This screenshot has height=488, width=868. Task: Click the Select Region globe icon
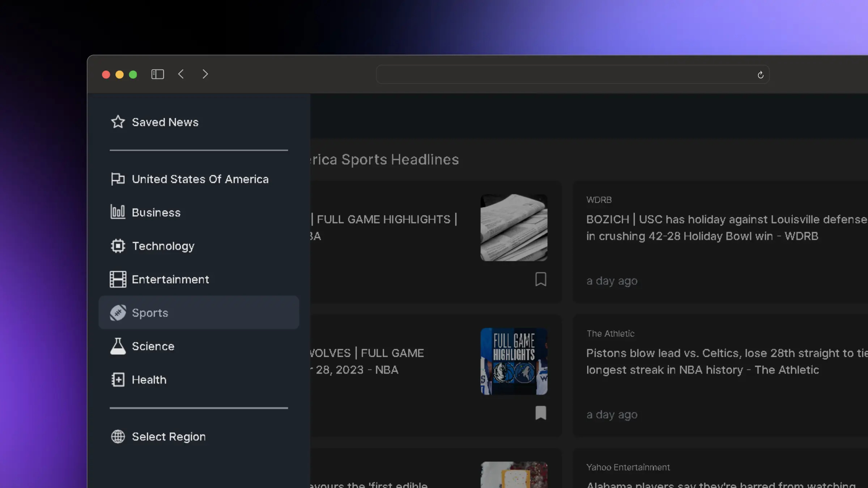(x=118, y=436)
